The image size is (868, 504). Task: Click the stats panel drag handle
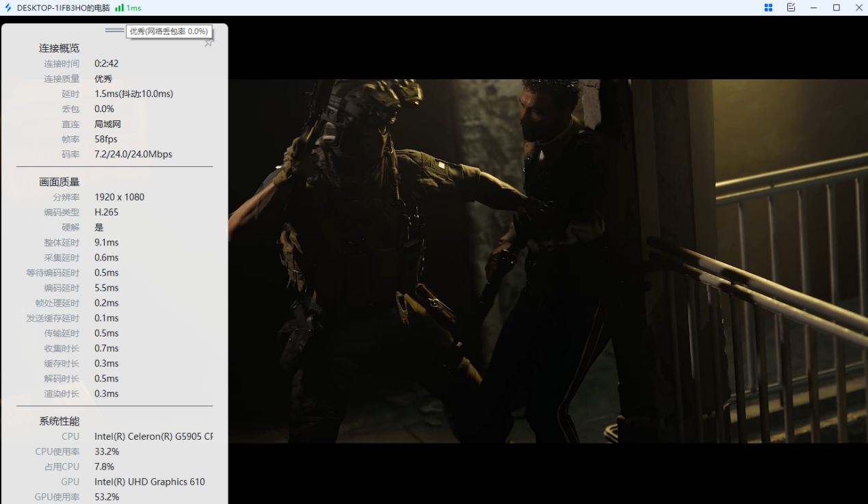tap(115, 30)
